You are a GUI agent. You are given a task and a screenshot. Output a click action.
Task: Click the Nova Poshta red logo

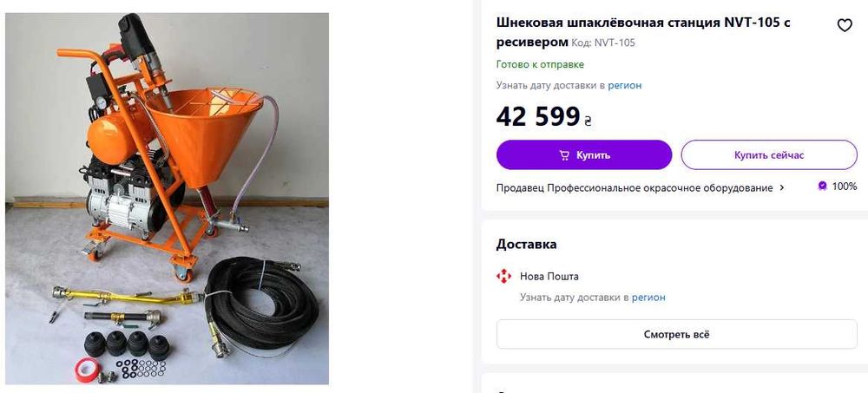point(503,276)
